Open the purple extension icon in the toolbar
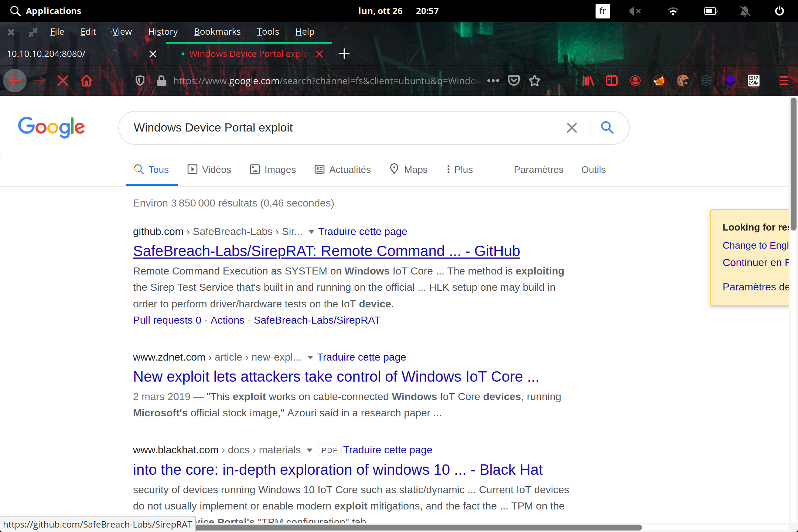 click(730, 81)
